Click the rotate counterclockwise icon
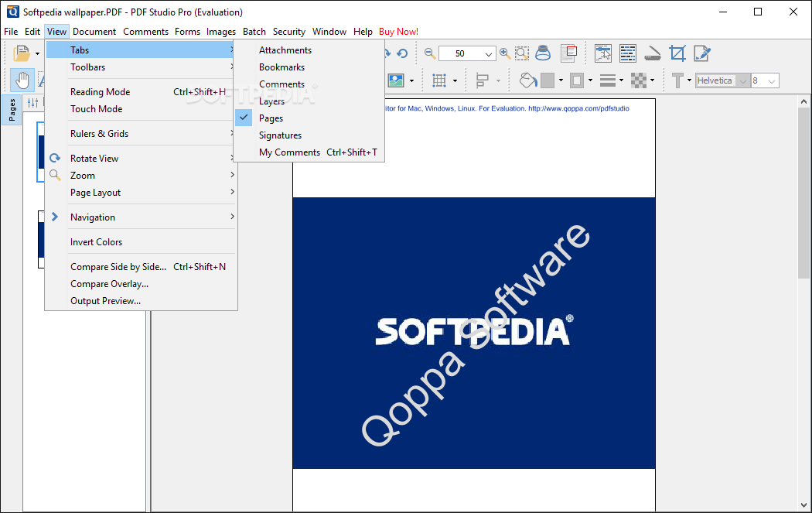 click(402, 53)
